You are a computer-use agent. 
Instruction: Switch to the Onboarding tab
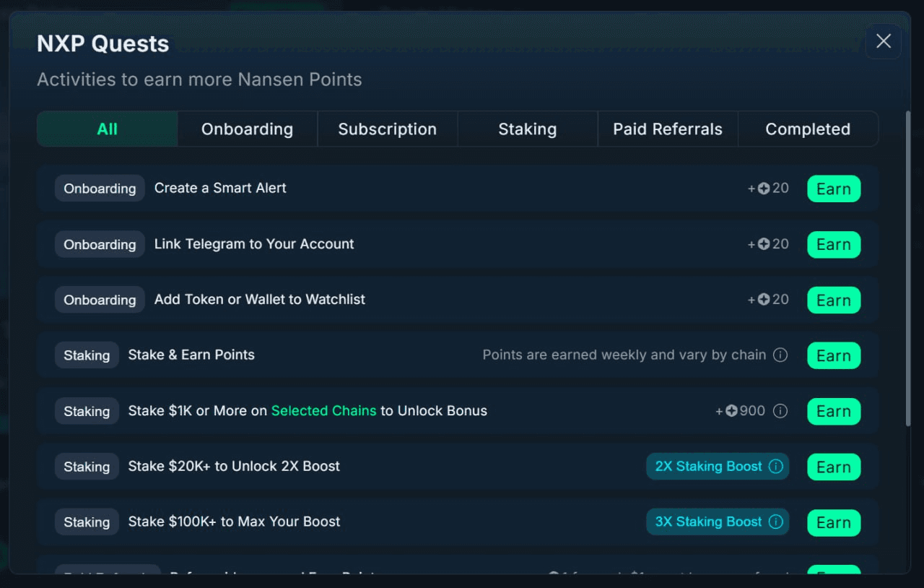click(248, 129)
